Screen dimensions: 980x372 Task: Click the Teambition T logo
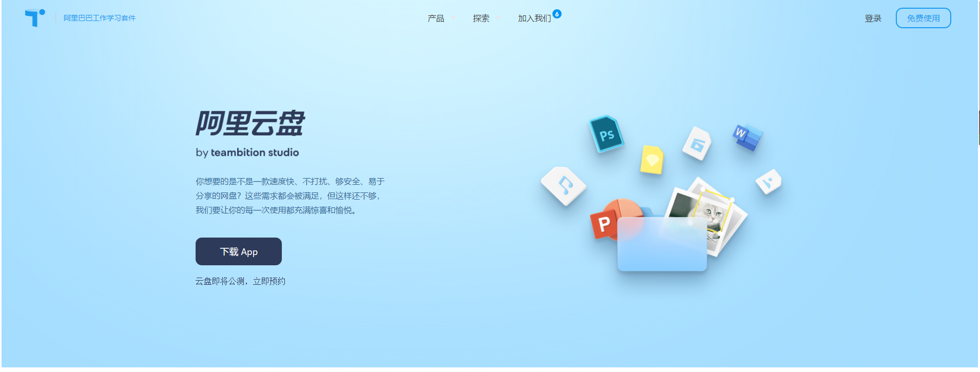pyautogui.click(x=35, y=18)
